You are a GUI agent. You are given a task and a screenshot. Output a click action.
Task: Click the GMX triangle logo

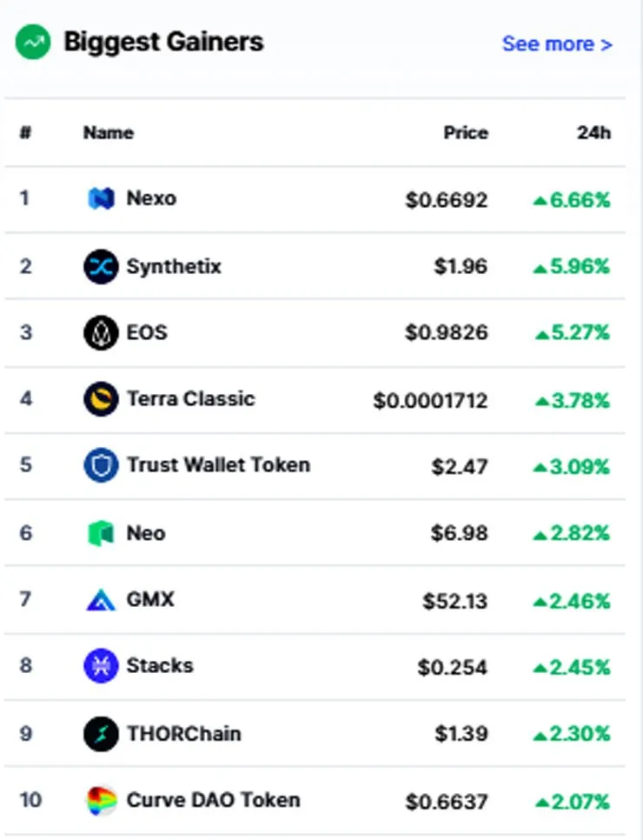click(x=101, y=599)
